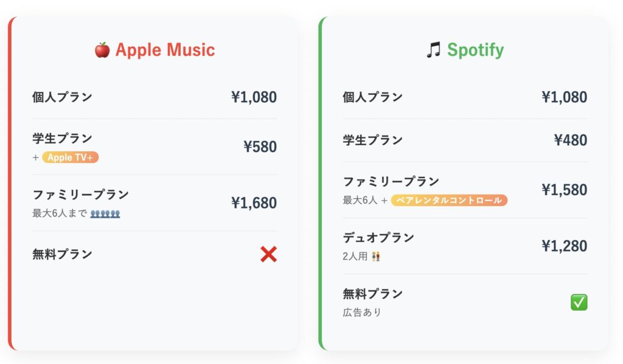
Task: Choose the Spotify ファミリープラン price ¥1,580
Action: [564, 190]
